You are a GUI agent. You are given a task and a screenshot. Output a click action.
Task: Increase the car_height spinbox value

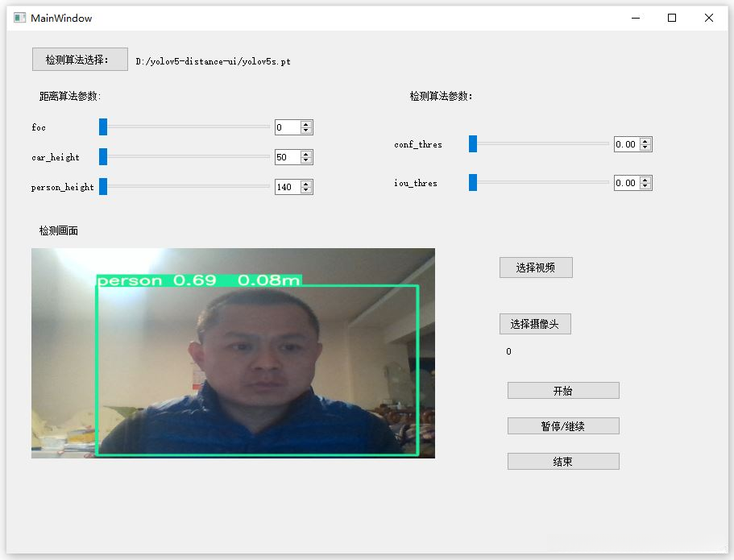(306, 154)
